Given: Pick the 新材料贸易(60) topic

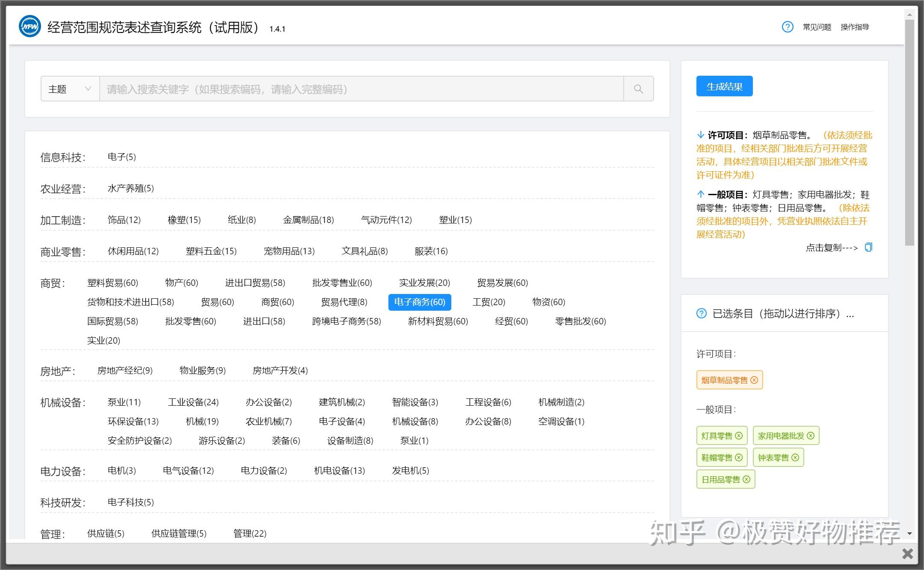Looking at the screenshot, I should [438, 321].
